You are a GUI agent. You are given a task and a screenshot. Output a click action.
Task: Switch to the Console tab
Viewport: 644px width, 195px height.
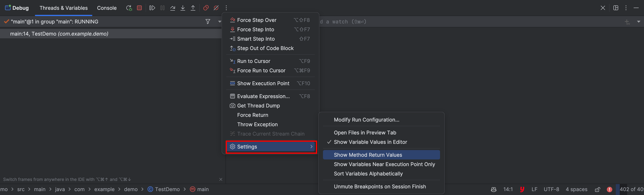pos(107,8)
